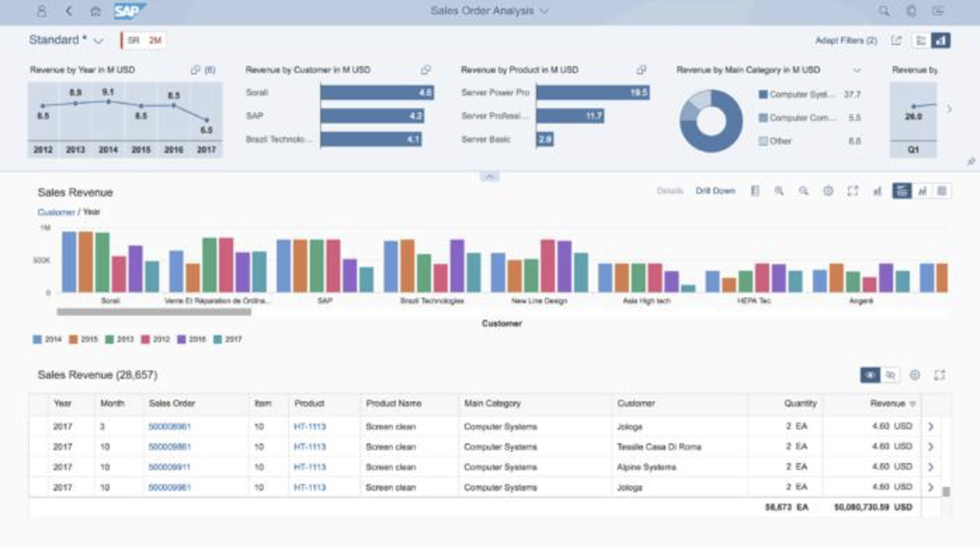Click the share icon beside Adapt Filters
Viewport: 980px width, 548px height.
pyautogui.click(x=897, y=41)
